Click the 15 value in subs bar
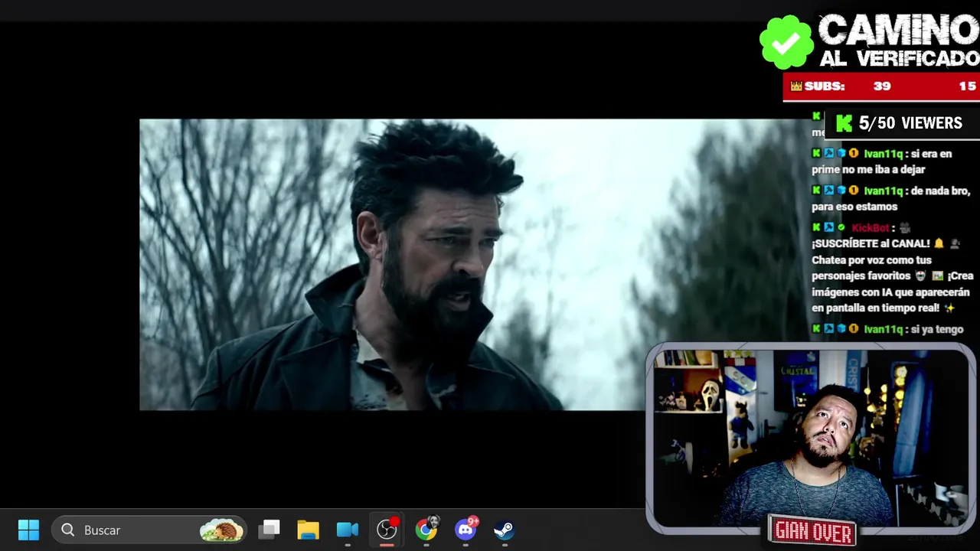Screen dimensions: 980x551 968,86
